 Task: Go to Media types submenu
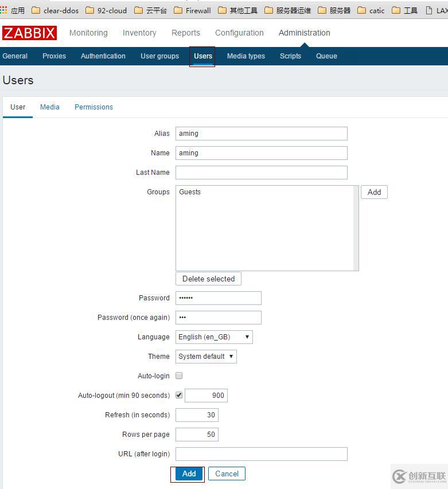246,56
